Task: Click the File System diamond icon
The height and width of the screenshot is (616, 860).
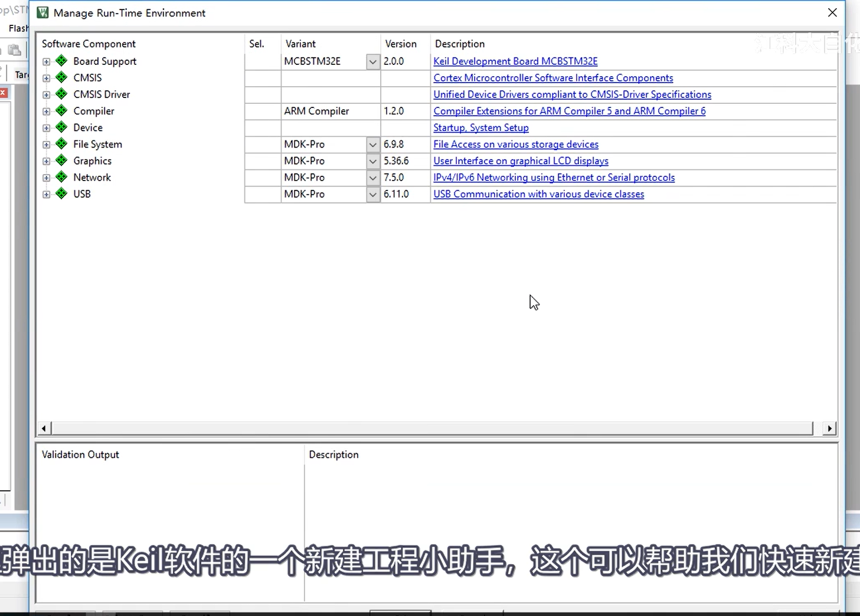Action: [x=61, y=144]
